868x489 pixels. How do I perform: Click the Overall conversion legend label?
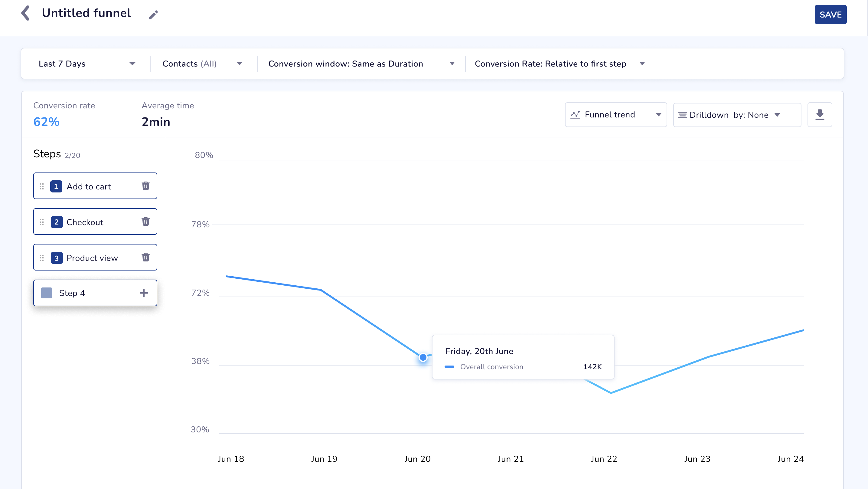pos(492,367)
